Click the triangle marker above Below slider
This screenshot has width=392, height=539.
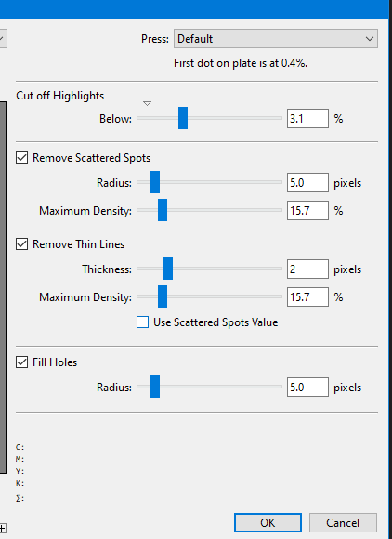coord(147,103)
